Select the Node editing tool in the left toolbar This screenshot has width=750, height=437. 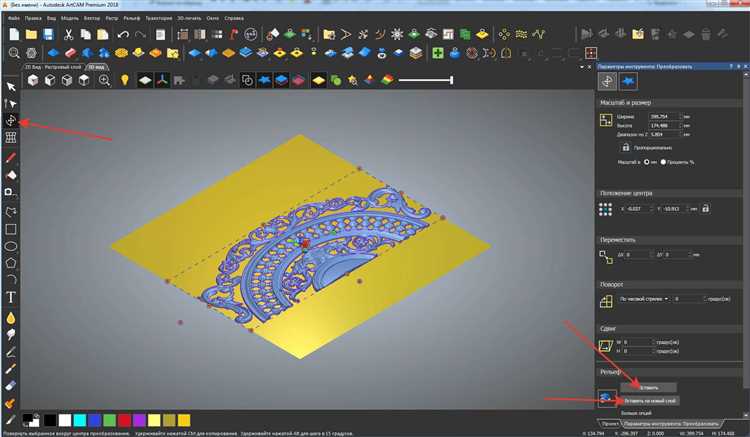pyautogui.click(x=11, y=104)
